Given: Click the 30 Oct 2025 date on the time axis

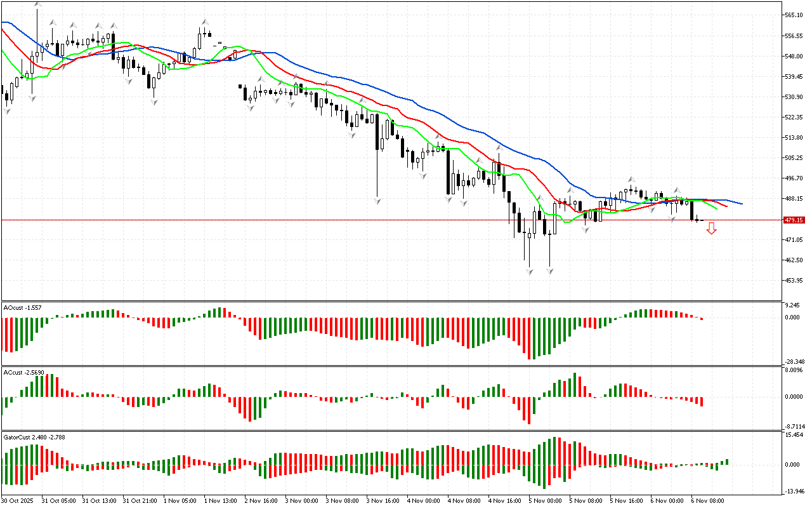Looking at the screenshot, I should [x=19, y=500].
